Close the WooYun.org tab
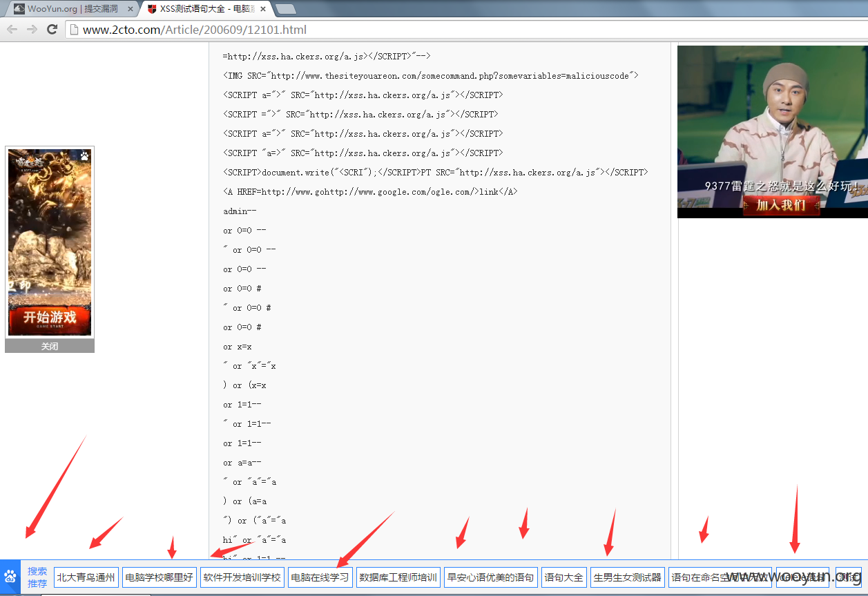The image size is (868, 596). [x=131, y=9]
